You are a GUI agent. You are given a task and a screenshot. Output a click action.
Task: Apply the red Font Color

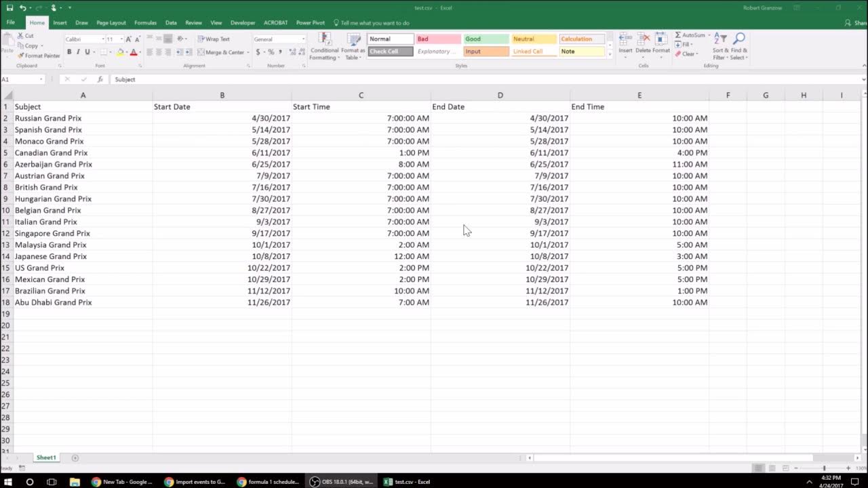pyautogui.click(x=133, y=52)
